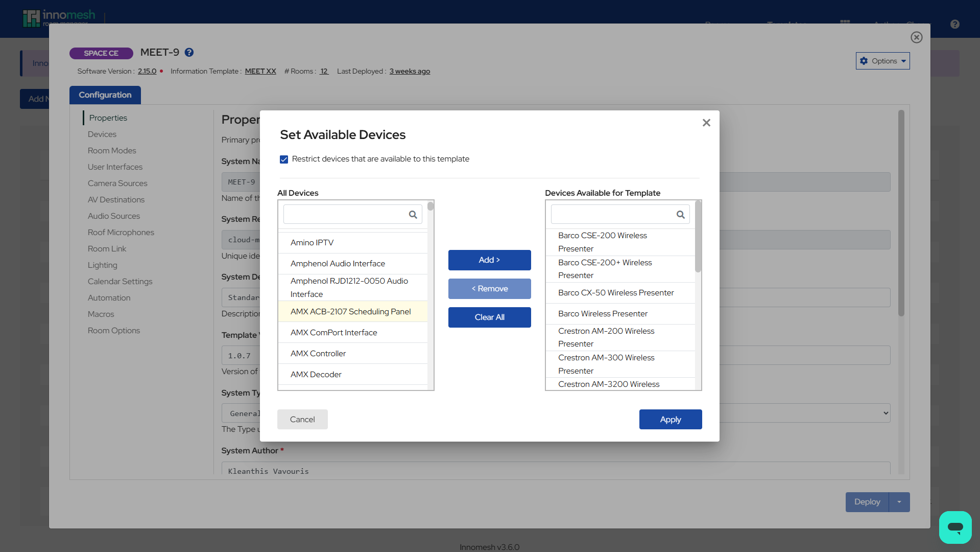
Task: Expand the Options dropdown
Action: tap(902, 61)
